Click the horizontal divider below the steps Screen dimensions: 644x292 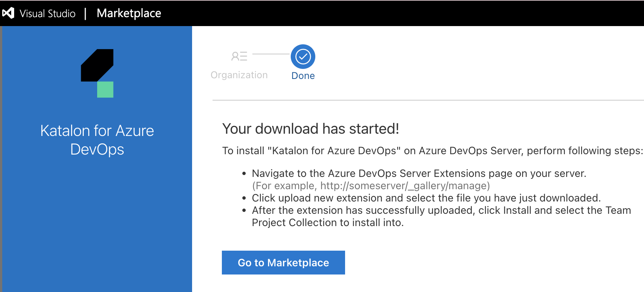[428, 100]
